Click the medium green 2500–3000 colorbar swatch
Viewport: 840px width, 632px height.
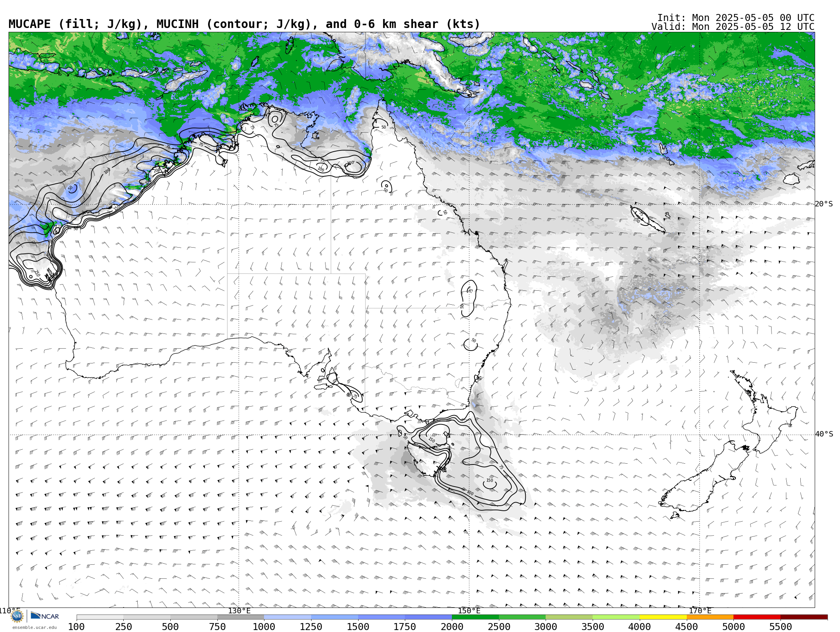click(x=522, y=617)
